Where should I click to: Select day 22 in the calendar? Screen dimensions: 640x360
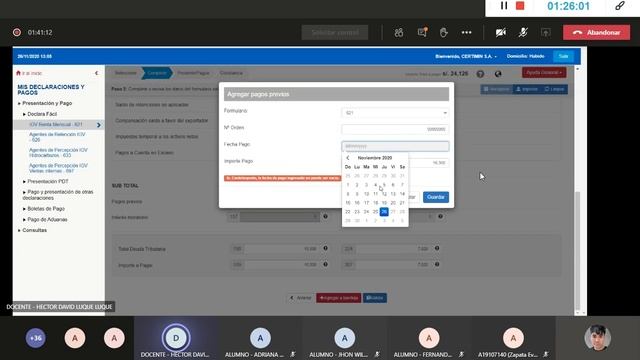pyautogui.click(x=348, y=211)
